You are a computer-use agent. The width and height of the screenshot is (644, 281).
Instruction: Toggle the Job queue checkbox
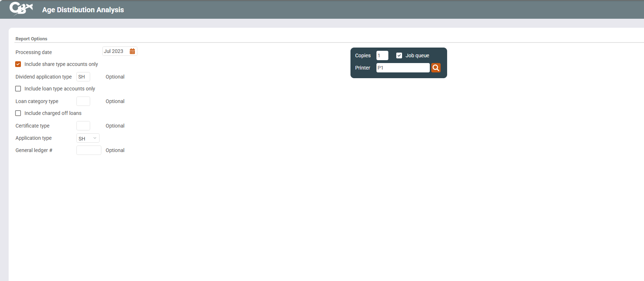pyautogui.click(x=399, y=55)
